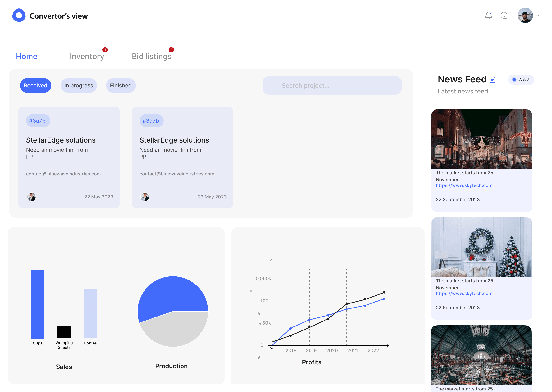Click the Inventory notification badge
Image resolution: width=552 pixels, height=392 pixels.
[105, 50]
